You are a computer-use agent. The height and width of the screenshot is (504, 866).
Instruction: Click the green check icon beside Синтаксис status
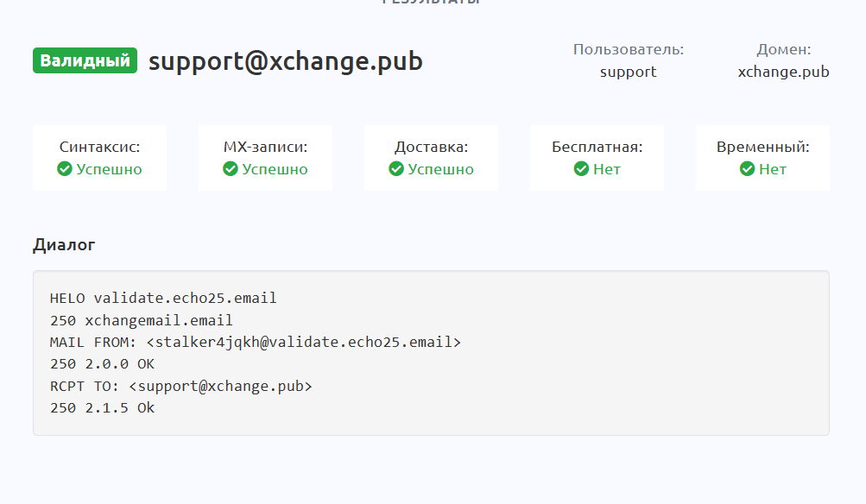[64, 169]
